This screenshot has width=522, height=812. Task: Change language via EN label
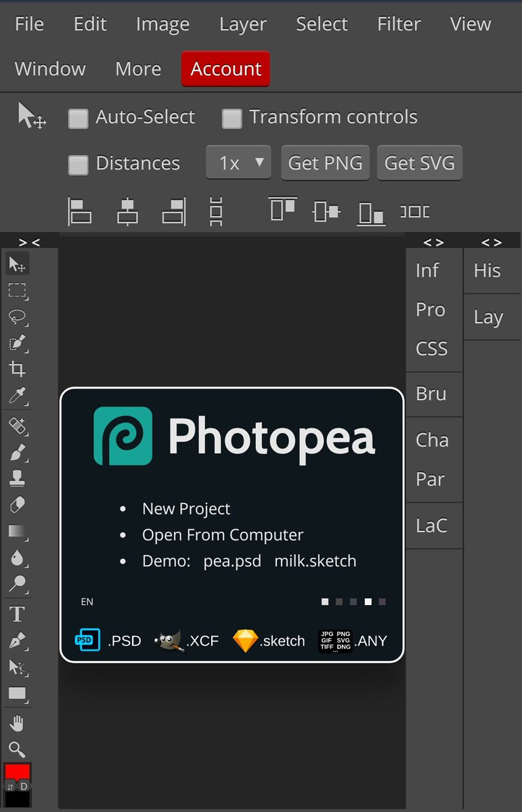point(87,602)
